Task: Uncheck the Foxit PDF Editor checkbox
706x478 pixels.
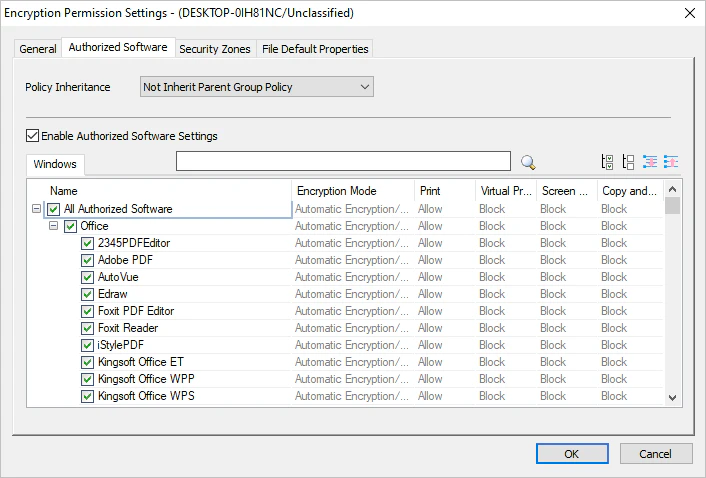Action: pyautogui.click(x=87, y=311)
